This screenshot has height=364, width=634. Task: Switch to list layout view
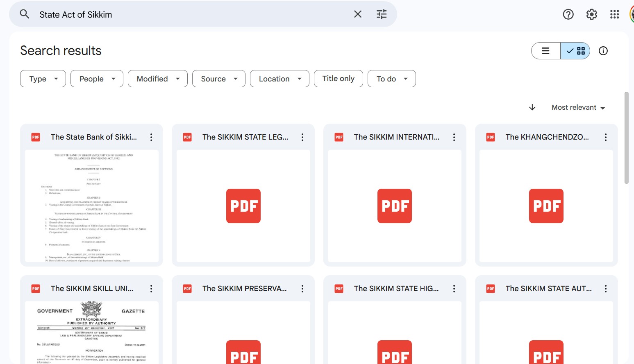546,51
